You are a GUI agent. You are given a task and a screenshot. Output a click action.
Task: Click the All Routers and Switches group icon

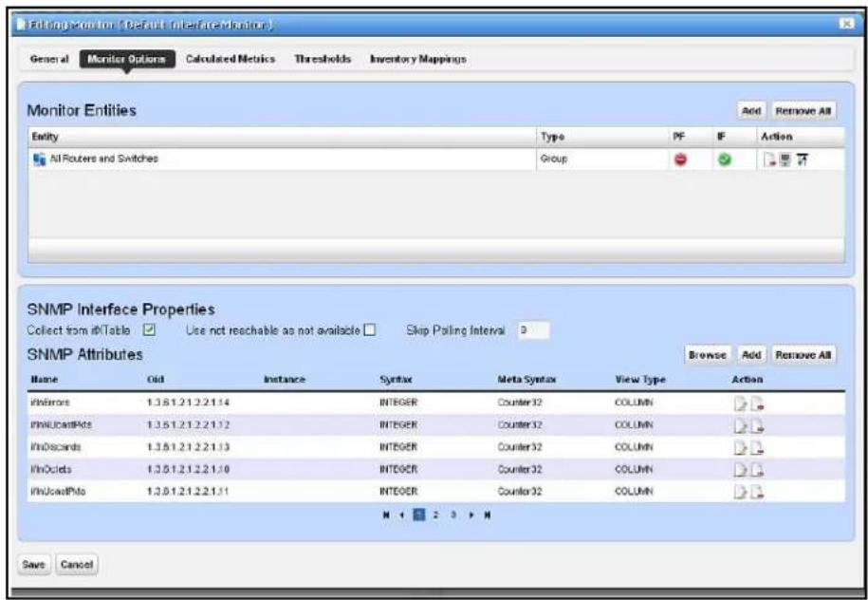click(x=39, y=159)
